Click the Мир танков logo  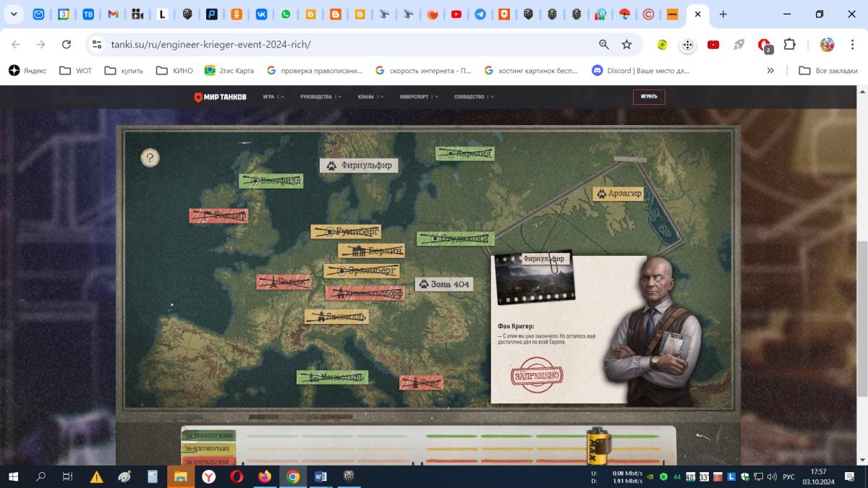(x=220, y=97)
